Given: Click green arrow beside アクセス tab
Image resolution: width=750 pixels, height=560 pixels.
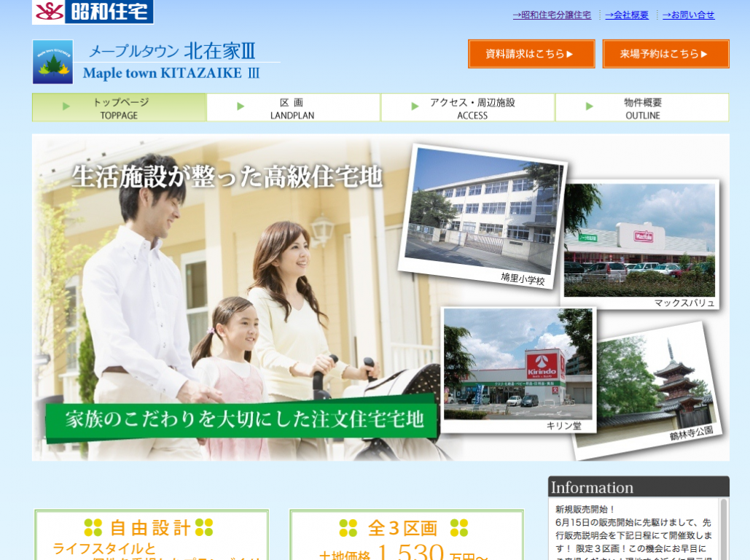Looking at the screenshot, I should [415, 106].
